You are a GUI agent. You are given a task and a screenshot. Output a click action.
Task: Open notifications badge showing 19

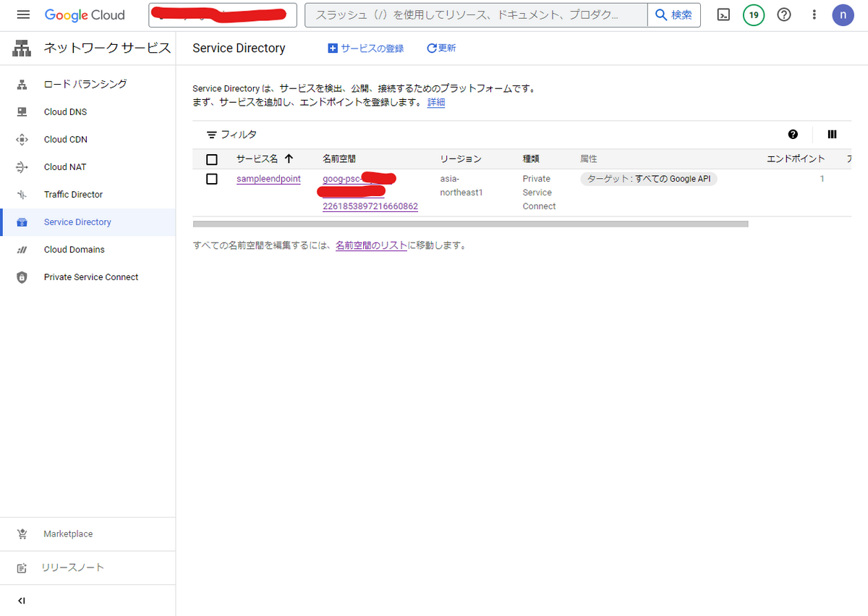pyautogui.click(x=754, y=15)
